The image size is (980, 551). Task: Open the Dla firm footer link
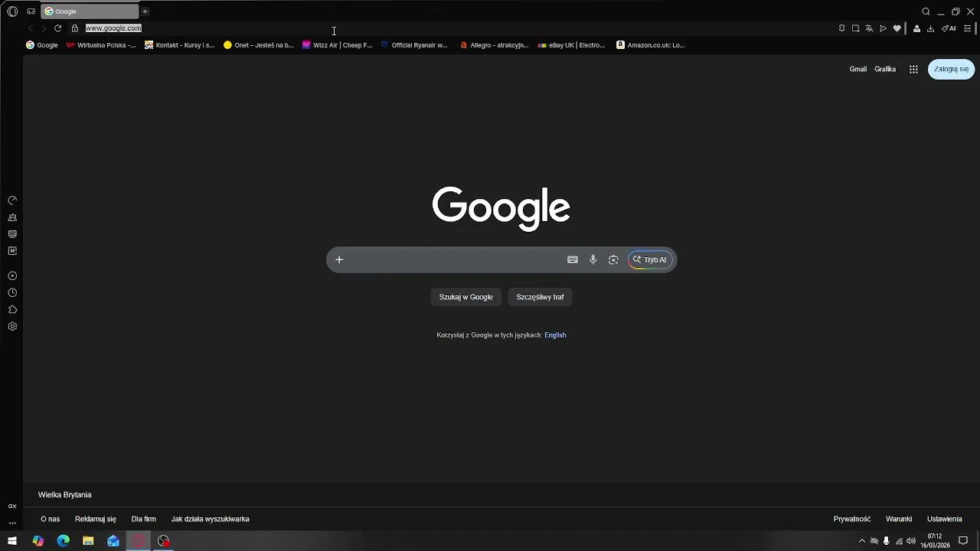click(144, 519)
